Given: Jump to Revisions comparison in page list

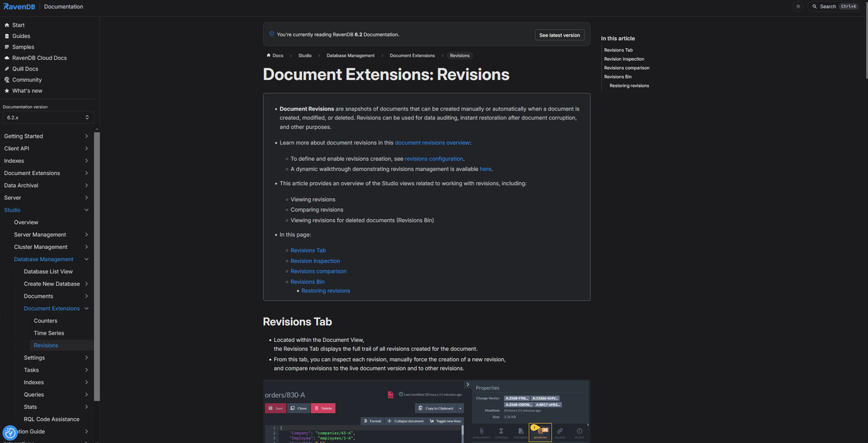Looking at the screenshot, I should (x=318, y=271).
